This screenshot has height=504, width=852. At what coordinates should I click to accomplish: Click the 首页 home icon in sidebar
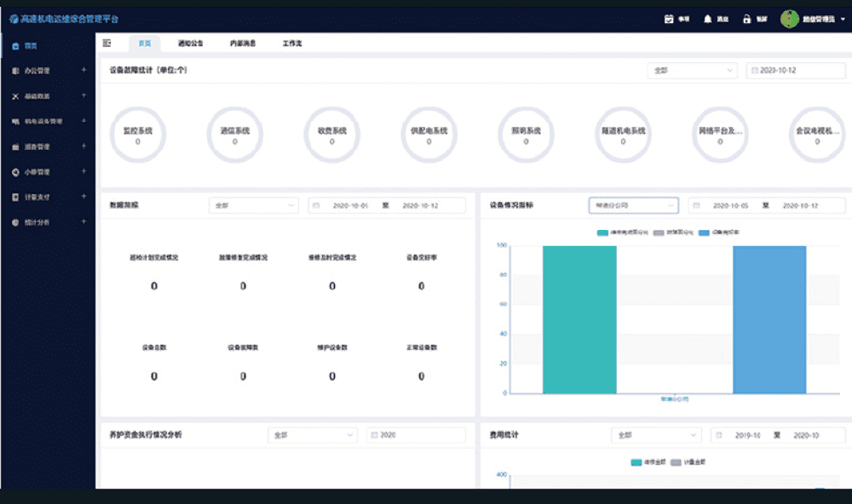15,46
